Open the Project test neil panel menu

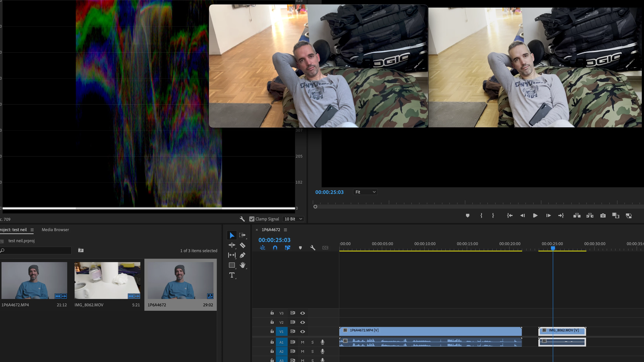point(32,230)
